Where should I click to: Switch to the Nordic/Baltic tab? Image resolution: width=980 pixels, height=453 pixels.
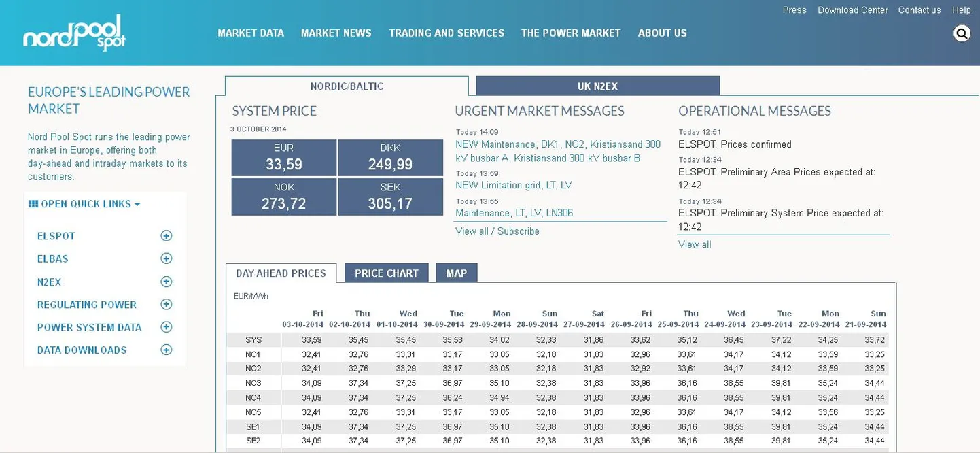(347, 86)
